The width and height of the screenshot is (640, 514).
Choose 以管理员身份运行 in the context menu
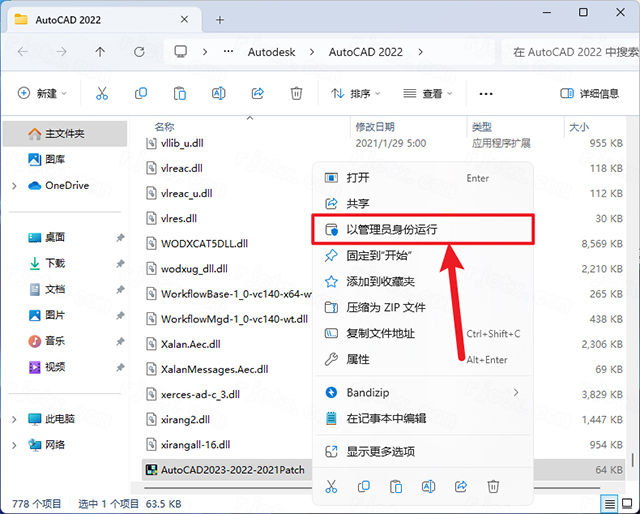[x=423, y=229]
